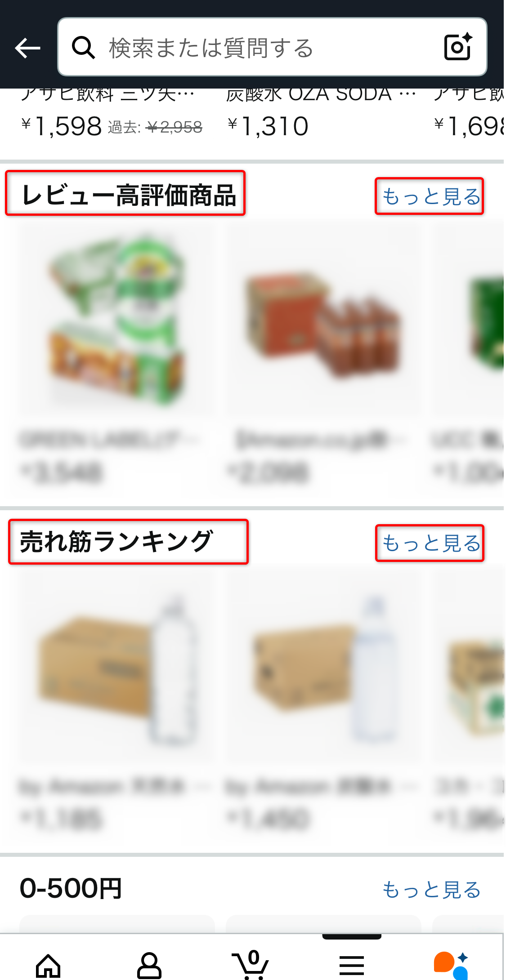Open the green beer can product thumbnail

coord(116,318)
